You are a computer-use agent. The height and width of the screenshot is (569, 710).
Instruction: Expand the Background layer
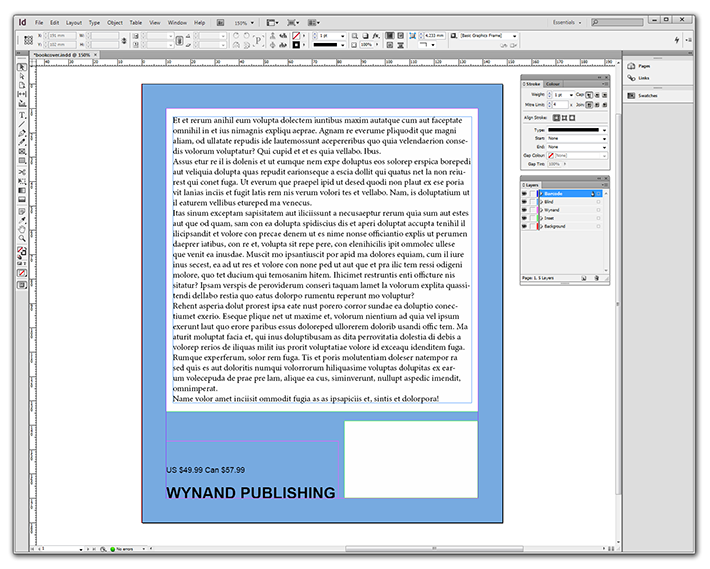click(x=542, y=226)
